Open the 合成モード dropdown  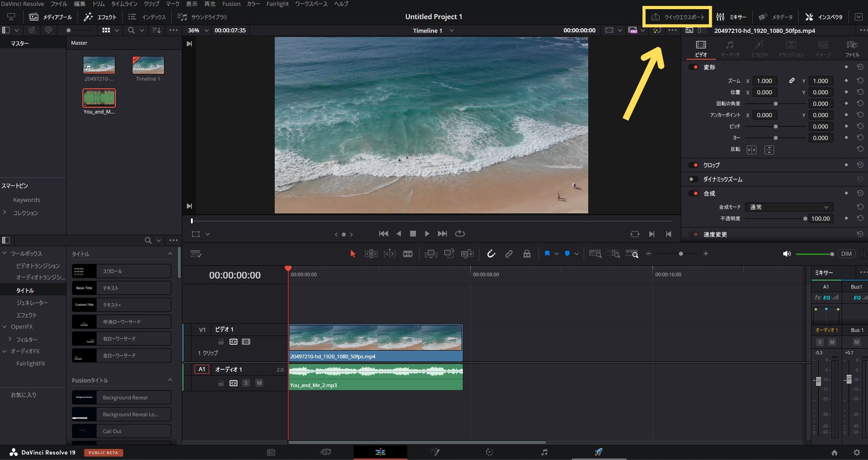[x=788, y=207]
